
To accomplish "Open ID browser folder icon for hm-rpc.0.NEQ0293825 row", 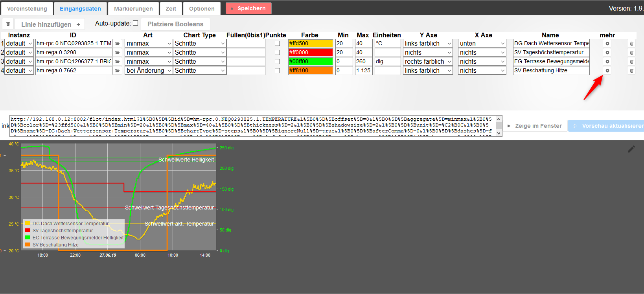I will [x=117, y=44].
